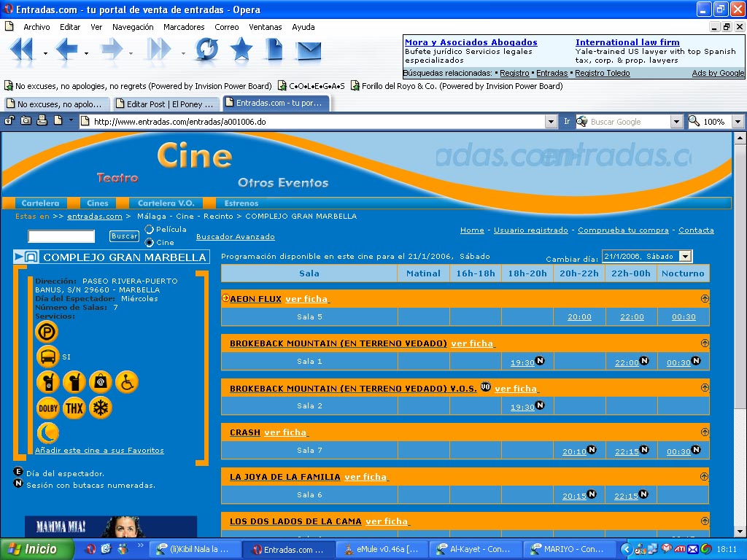Viewport: 747px width, 560px height.
Task: Click the parking service icon
Action: coord(47,332)
